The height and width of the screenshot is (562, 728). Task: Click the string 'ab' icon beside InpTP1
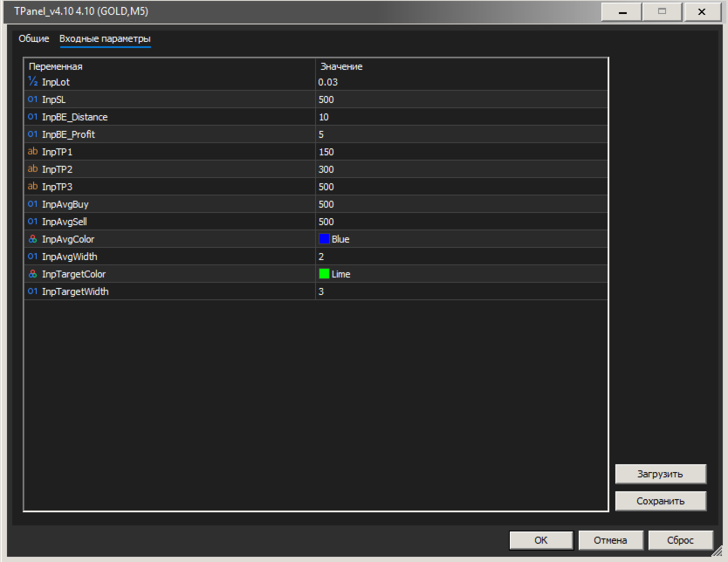click(x=32, y=152)
